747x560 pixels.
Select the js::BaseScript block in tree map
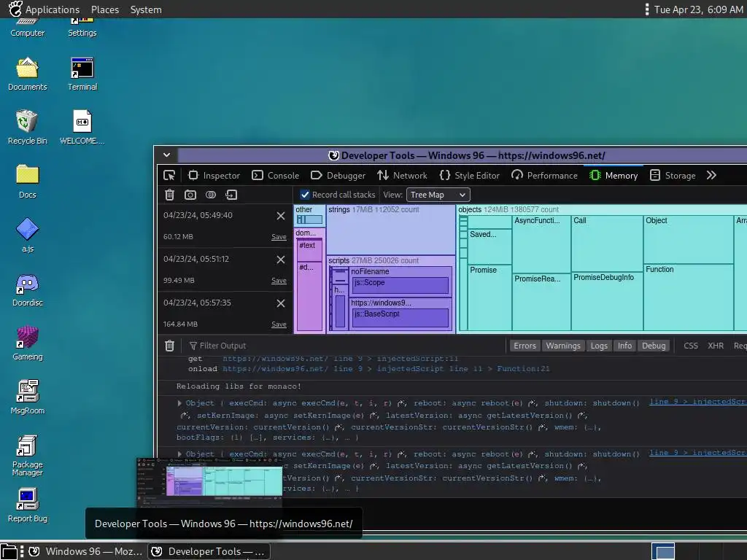coord(400,318)
